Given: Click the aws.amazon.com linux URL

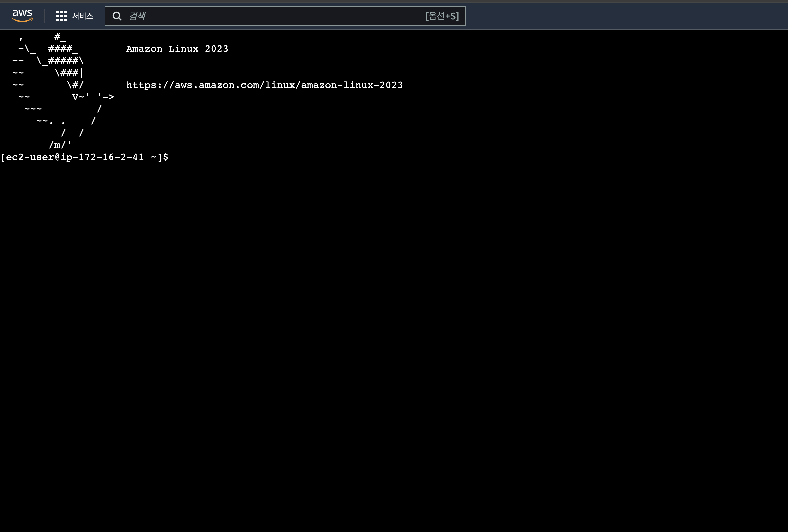Looking at the screenshot, I should pyautogui.click(x=265, y=85).
